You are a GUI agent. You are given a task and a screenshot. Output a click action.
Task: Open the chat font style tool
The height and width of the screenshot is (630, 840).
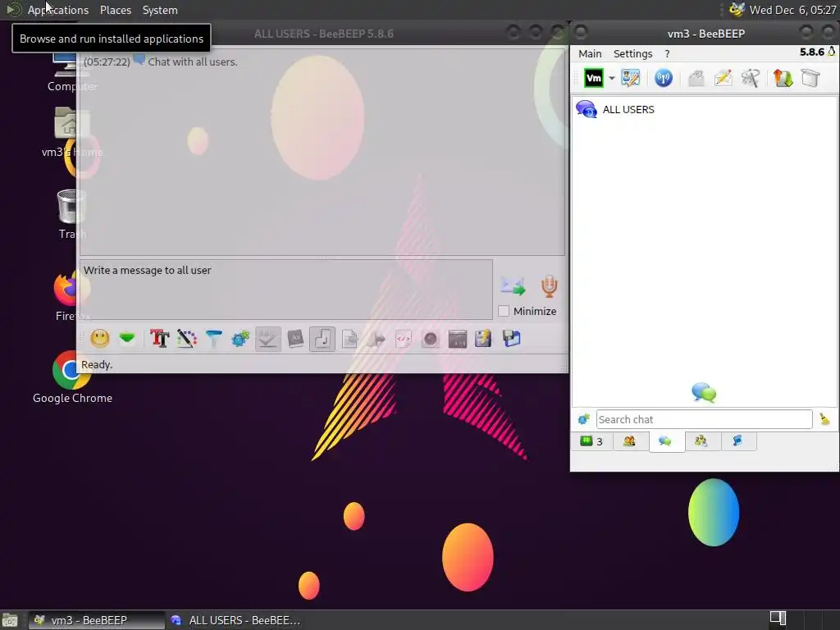[x=160, y=339]
